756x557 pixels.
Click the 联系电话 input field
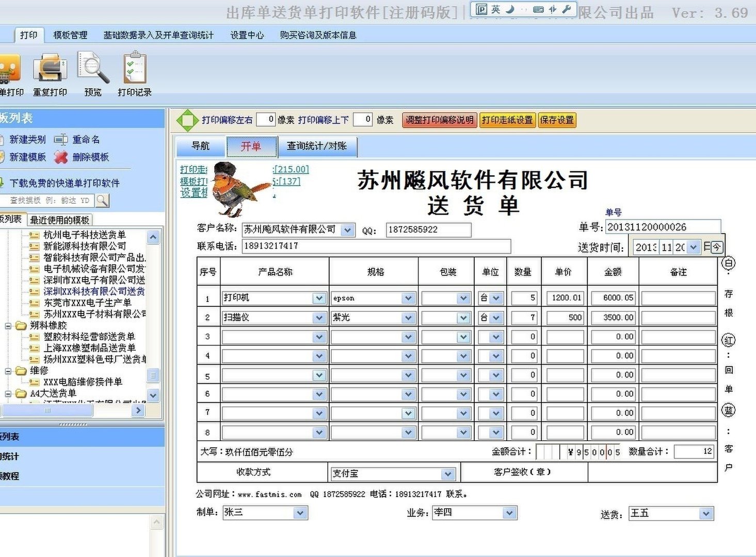[x=376, y=246]
